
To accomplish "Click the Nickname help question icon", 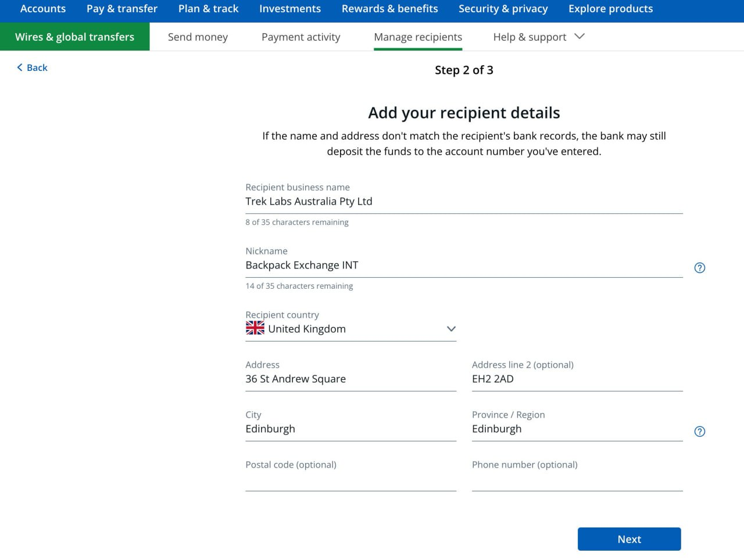I will pyautogui.click(x=700, y=268).
